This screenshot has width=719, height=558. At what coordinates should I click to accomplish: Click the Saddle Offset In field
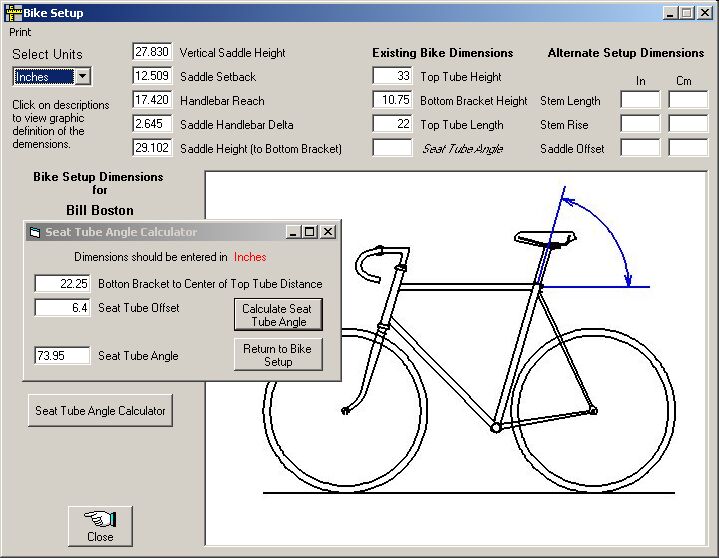tap(640, 148)
